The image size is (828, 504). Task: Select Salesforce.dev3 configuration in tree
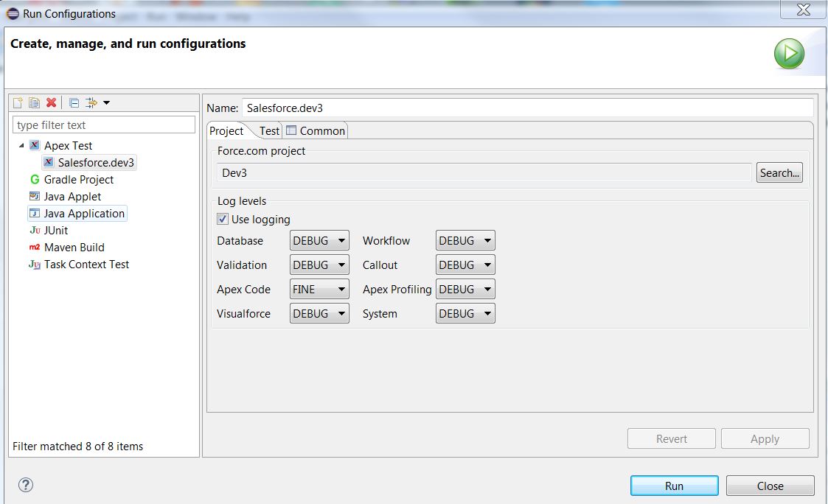[96, 163]
